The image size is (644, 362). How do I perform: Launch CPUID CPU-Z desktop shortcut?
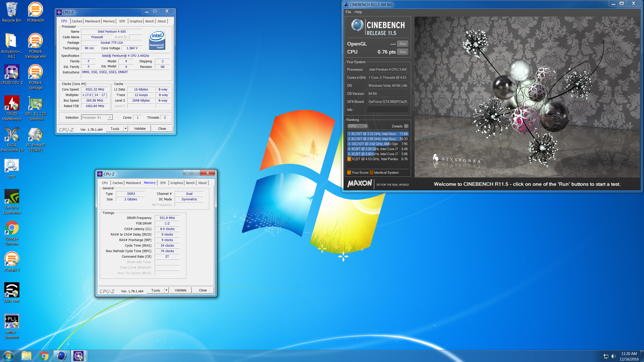[12, 74]
